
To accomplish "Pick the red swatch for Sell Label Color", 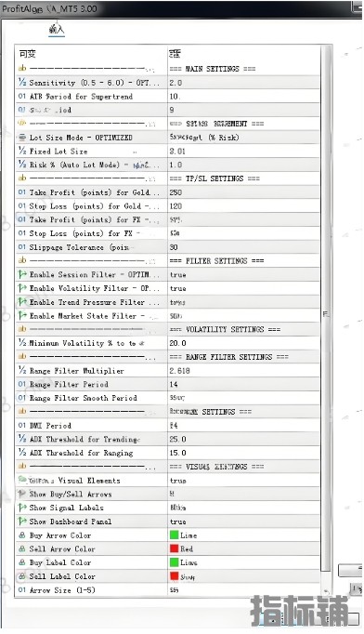I will [175, 576].
